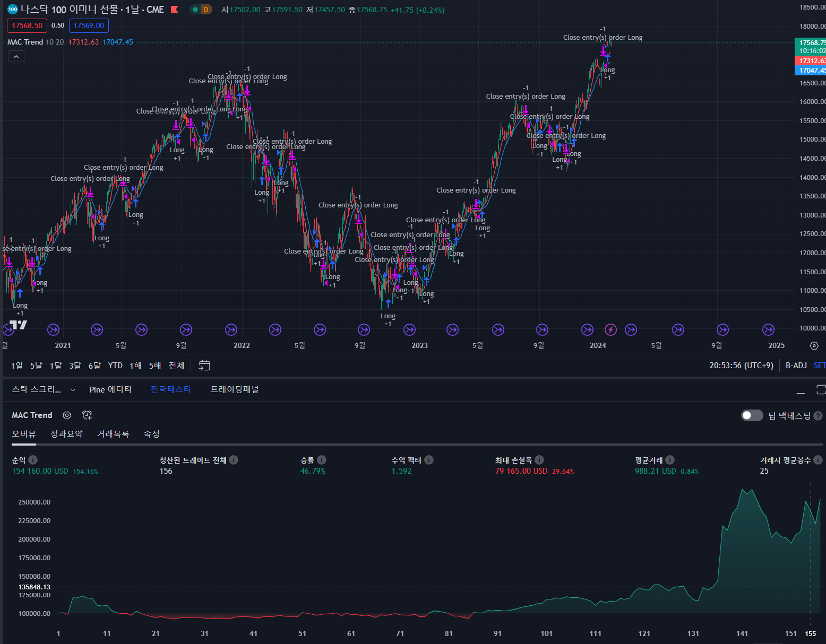Set chart range to YTD

pos(115,365)
